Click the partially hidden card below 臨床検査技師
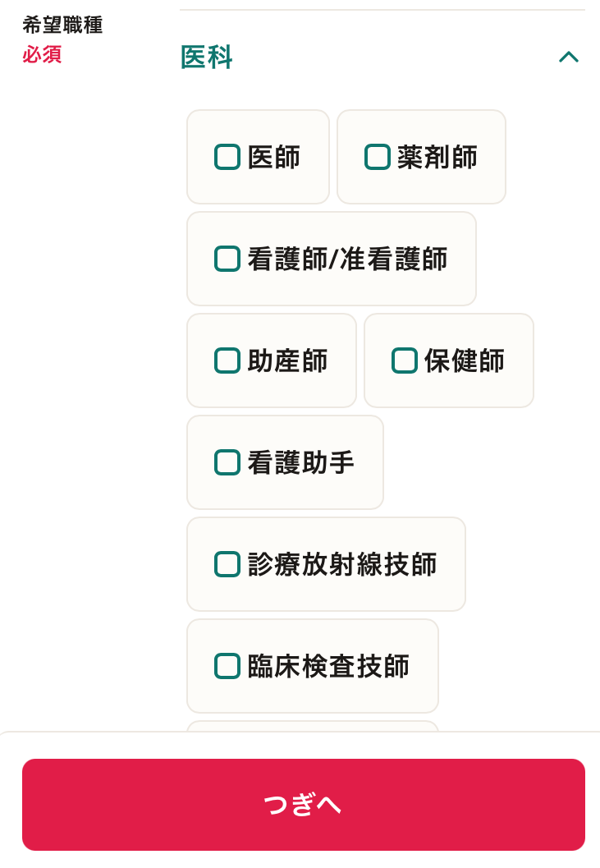600x868 pixels. click(x=313, y=726)
